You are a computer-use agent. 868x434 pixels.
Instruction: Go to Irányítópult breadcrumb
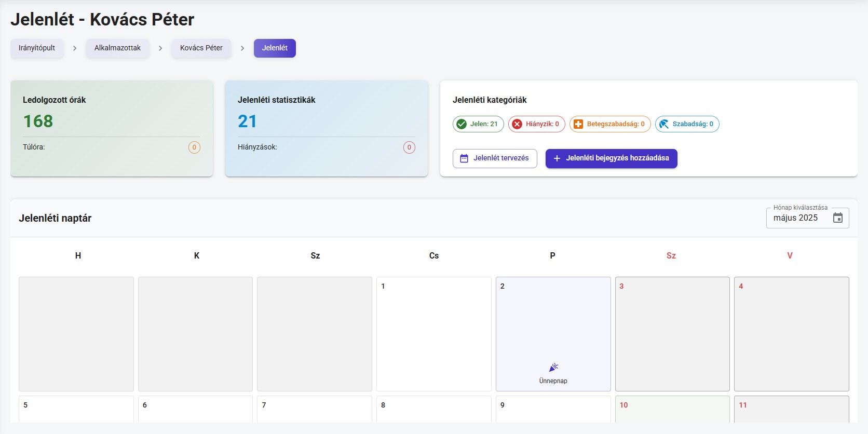[x=37, y=48]
